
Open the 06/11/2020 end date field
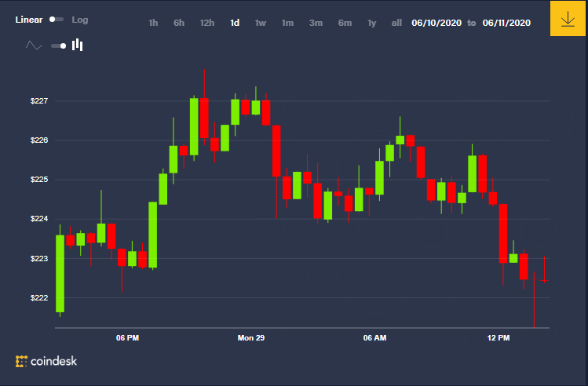point(506,23)
